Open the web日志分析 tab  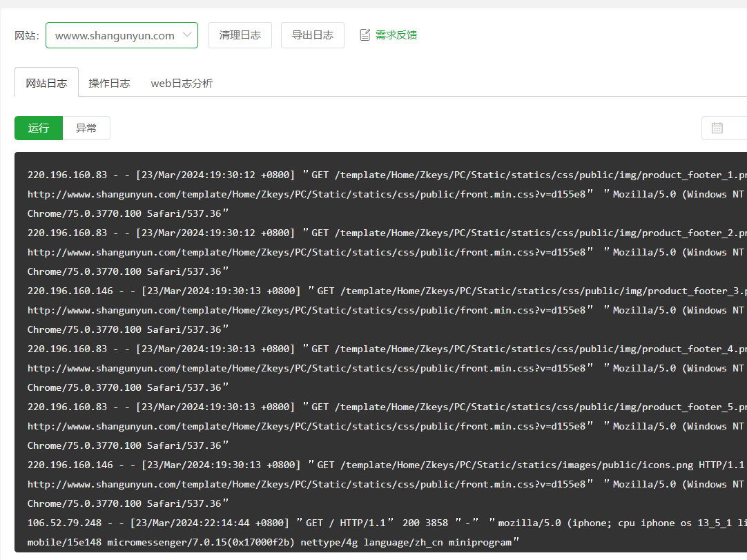(x=182, y=84)
